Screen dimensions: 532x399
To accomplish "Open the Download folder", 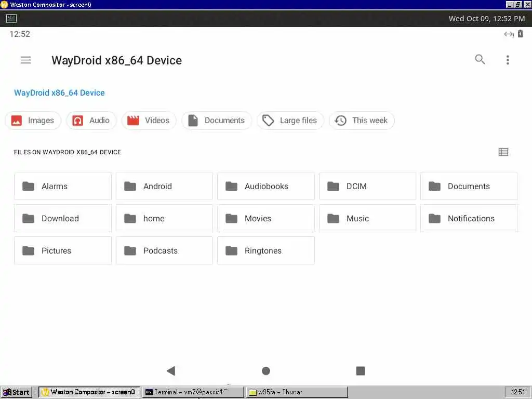I will point(63,218).
